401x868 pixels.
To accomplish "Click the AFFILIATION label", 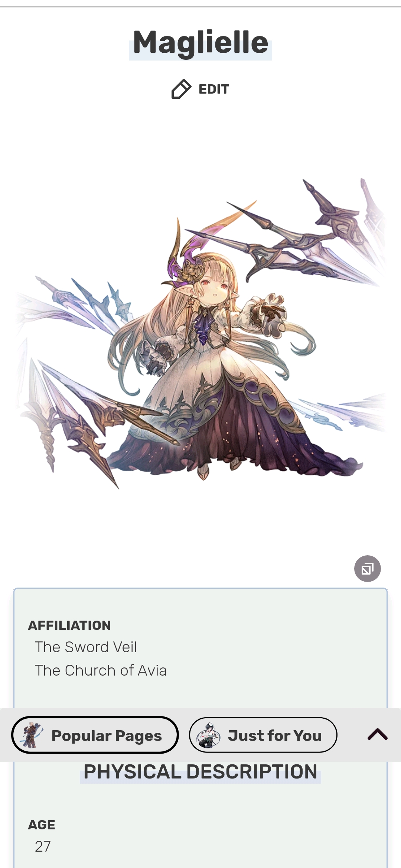I will click(69, 625).
